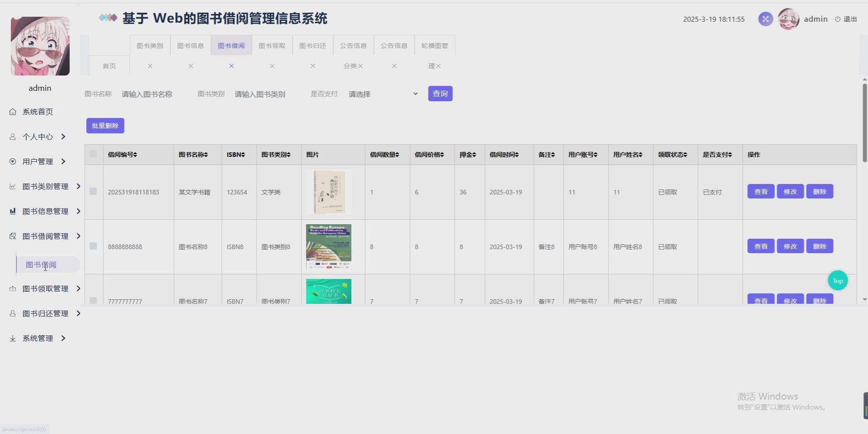This screenshot has height=434, width=868.
Task: Click the 图书类别管理 chart icon
Action: [x=12, y=186]
